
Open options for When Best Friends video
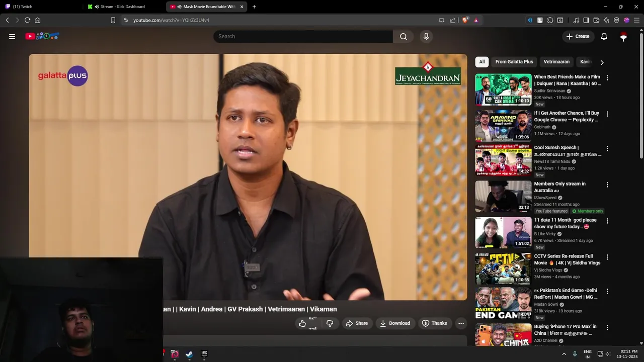pos(607,78)
